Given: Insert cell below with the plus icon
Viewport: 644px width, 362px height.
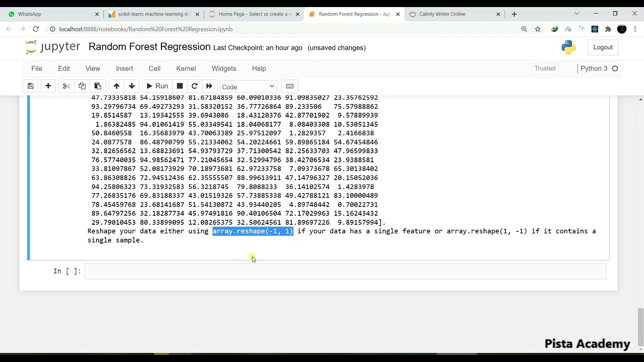Looking at the screenshot, I should tap(48, 86).
